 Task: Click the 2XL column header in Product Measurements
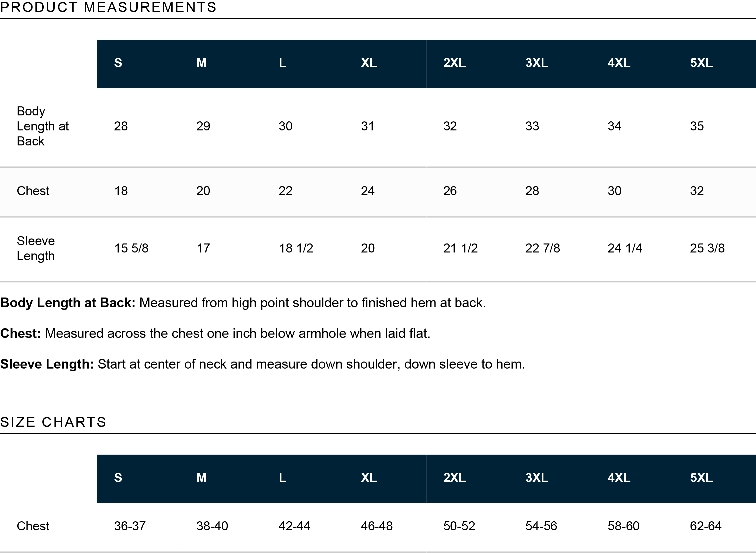pyautogui.click(x=454, y=63)
